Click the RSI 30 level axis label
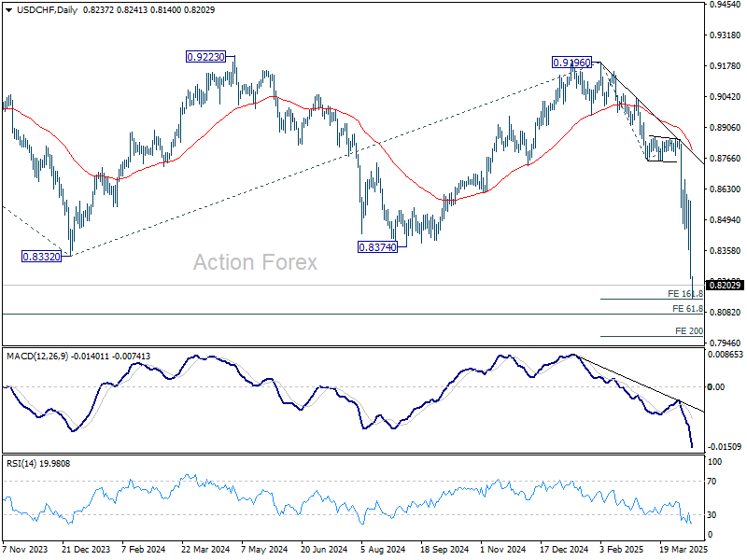 [x=711, y=515]
